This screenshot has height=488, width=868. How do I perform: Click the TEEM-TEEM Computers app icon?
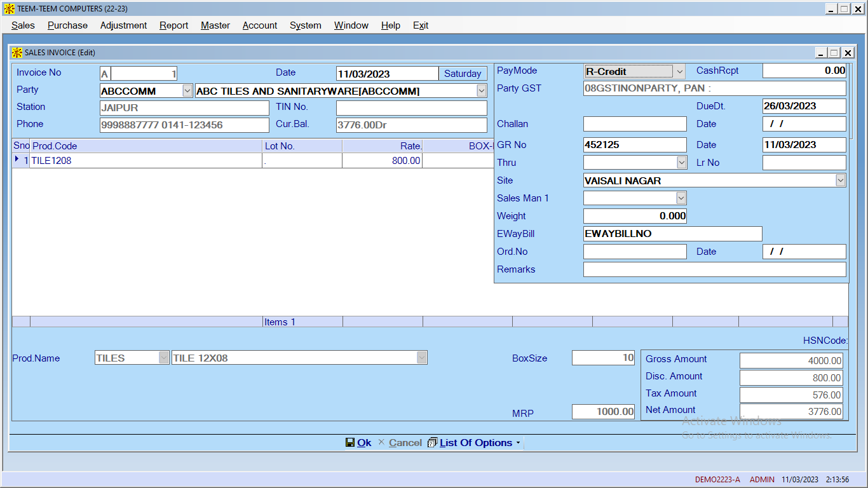pos(9,9)
